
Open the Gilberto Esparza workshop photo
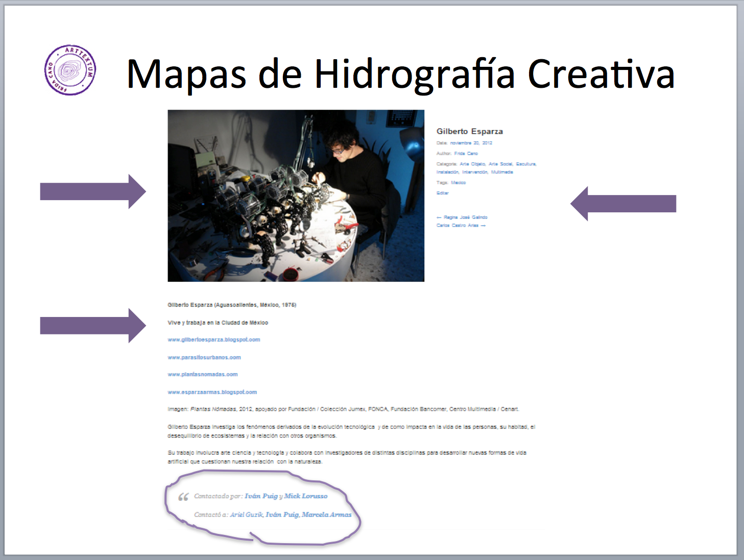click(296, 196)
